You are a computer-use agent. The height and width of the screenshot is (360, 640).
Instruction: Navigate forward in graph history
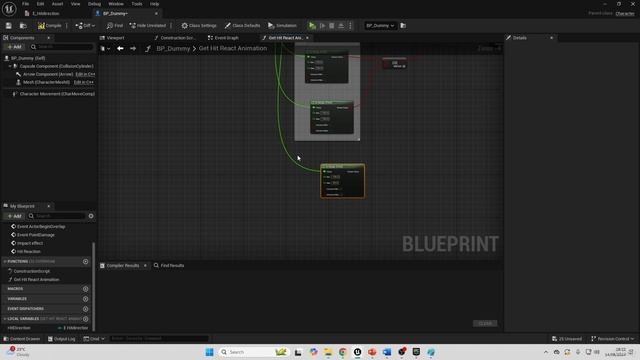tap(133, 49)
